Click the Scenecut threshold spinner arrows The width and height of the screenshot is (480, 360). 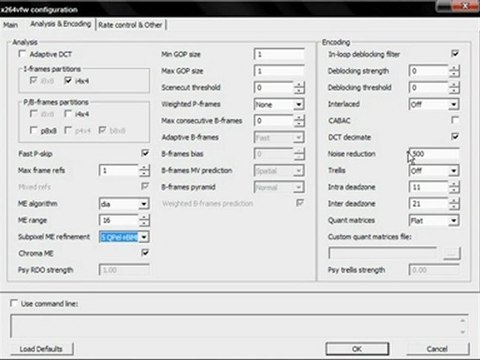pyautogui.click(x=299, y=88)
